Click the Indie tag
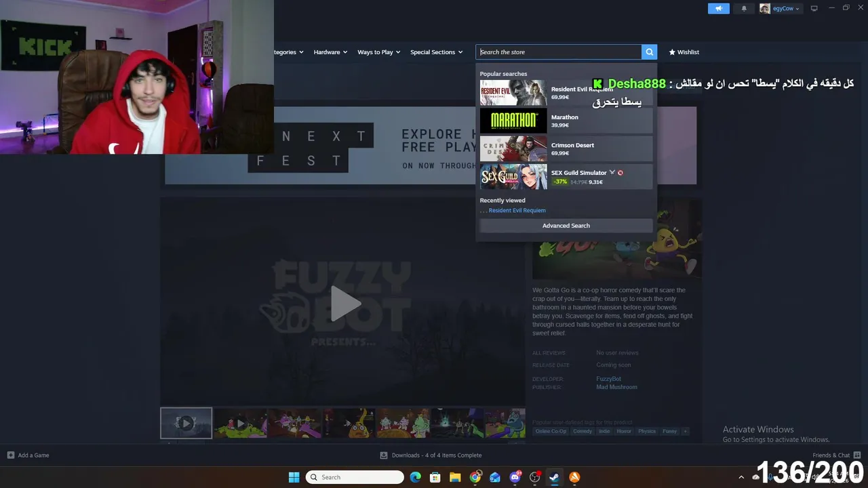 tap(604, 431)
